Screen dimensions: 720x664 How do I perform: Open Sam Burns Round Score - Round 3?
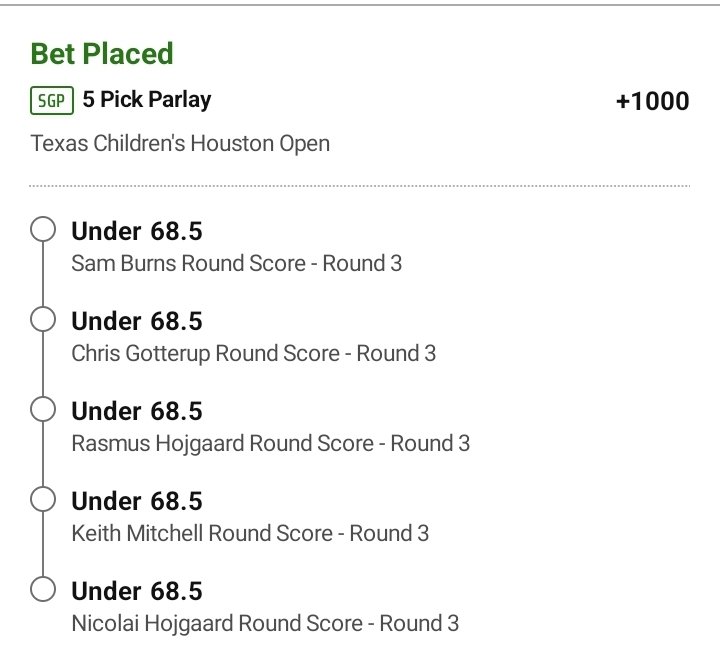coord(237,264)
